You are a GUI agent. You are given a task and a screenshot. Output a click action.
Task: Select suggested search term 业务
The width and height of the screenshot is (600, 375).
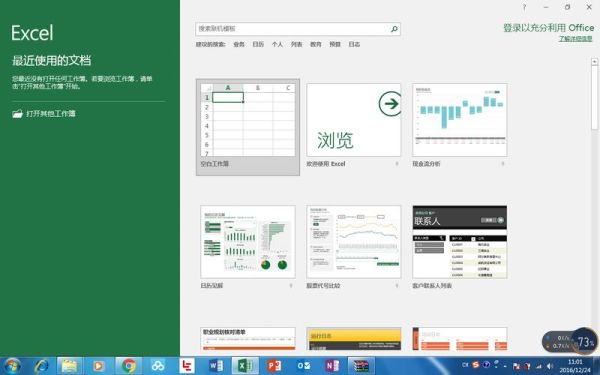(239, 44)
